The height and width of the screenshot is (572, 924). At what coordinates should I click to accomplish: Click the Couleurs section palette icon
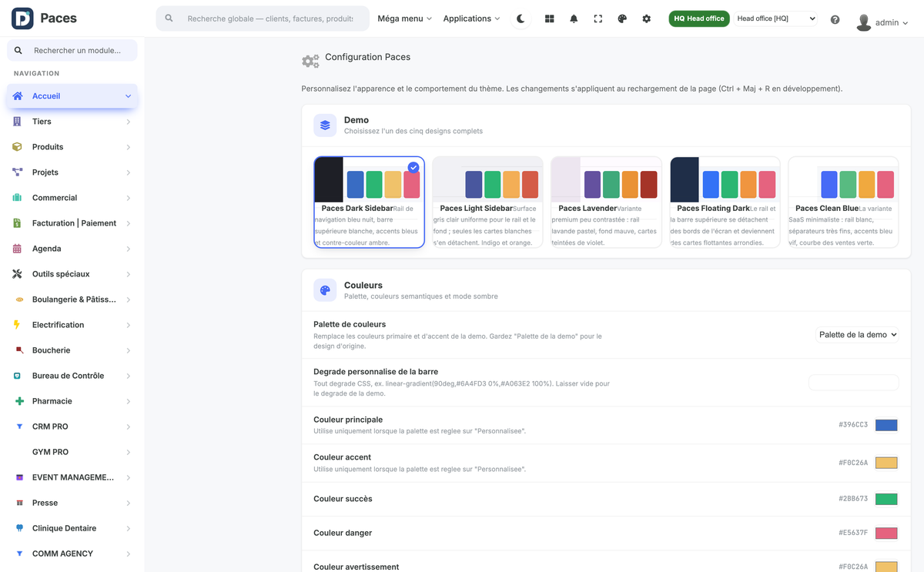tap(325, 290)
